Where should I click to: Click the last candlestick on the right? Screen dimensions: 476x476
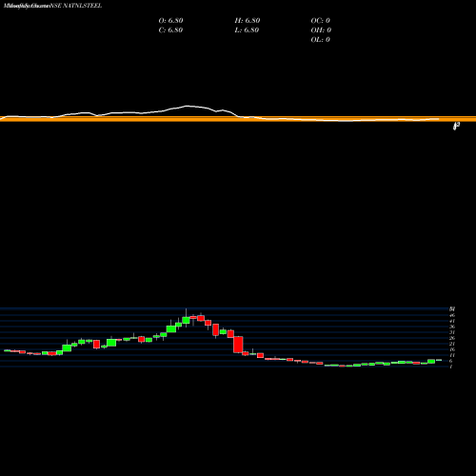[x=439, y=360]
